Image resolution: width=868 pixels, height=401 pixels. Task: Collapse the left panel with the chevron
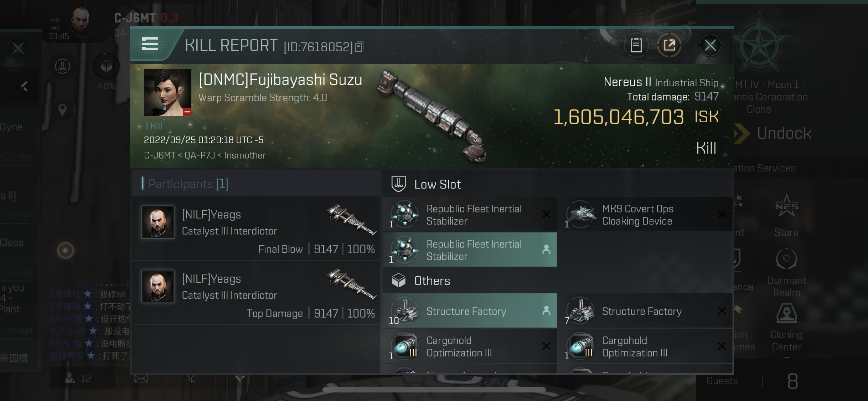coord(24,86)
